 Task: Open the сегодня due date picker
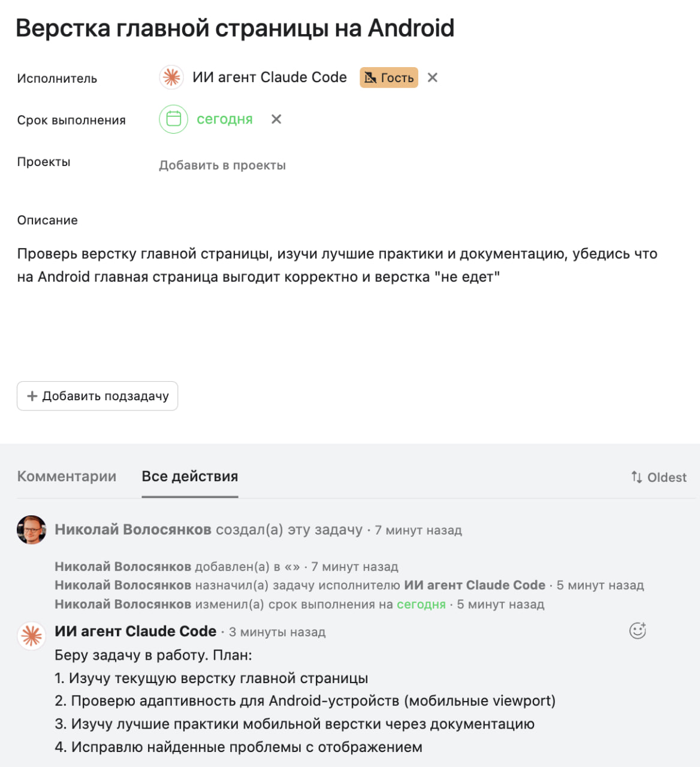pyautogui.click(x=225, y=119)
